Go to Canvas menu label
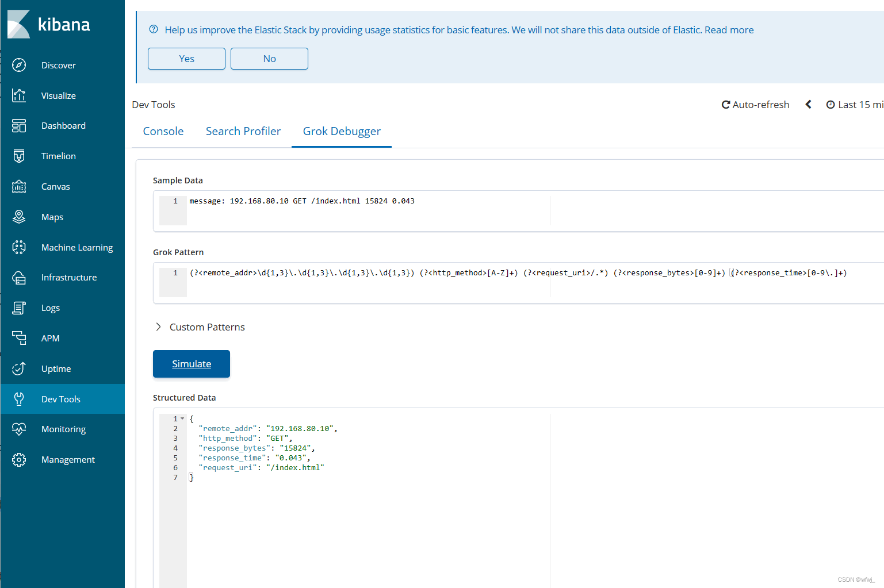 tap(56, 187)
